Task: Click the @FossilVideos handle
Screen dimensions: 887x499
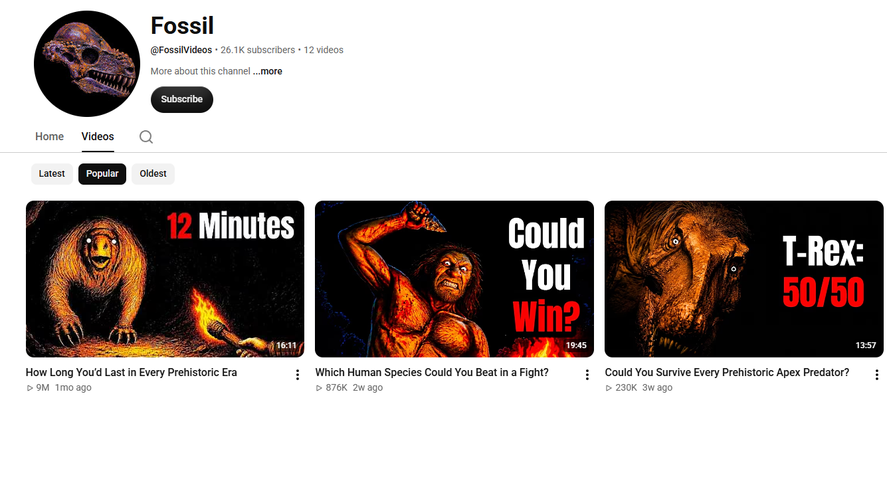Action: click(181, 50)
